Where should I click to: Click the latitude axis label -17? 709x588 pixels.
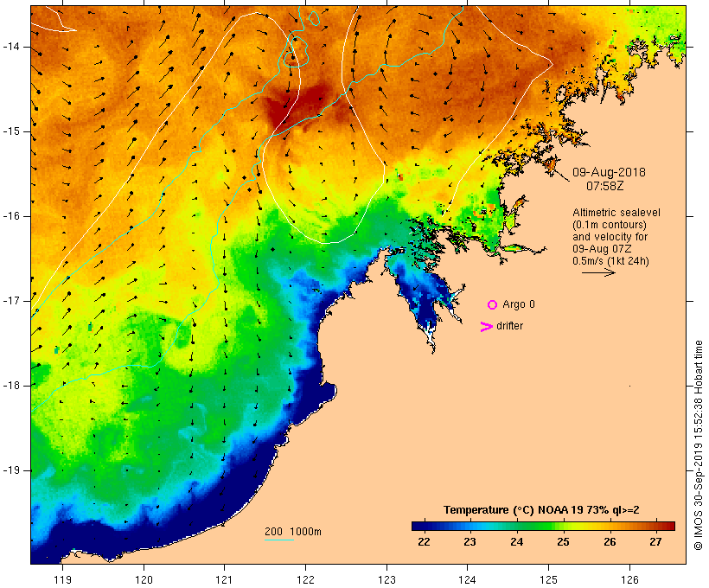(10, 301)
